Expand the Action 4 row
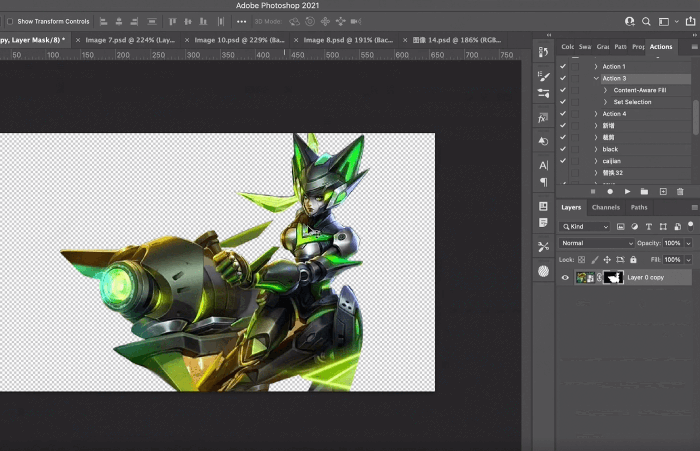The width and height of the screenshot is (700, 451). click(596, 114)
